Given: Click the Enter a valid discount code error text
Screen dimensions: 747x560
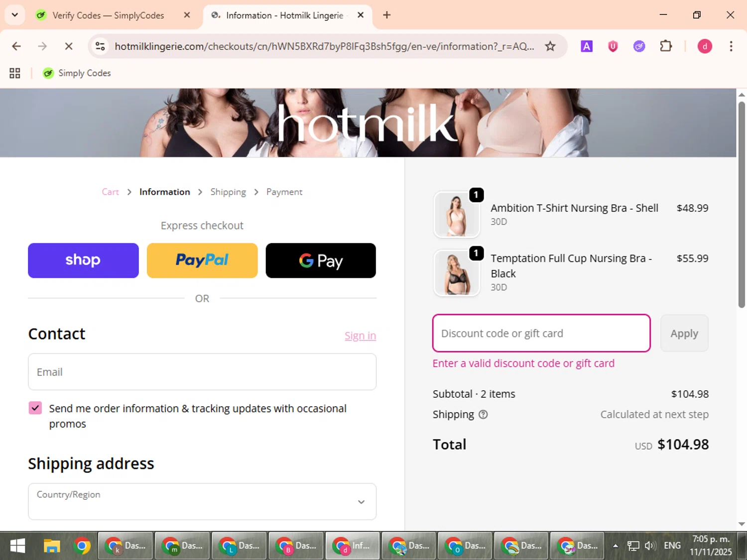Looking at the screenshot, I should click(523, 363).
